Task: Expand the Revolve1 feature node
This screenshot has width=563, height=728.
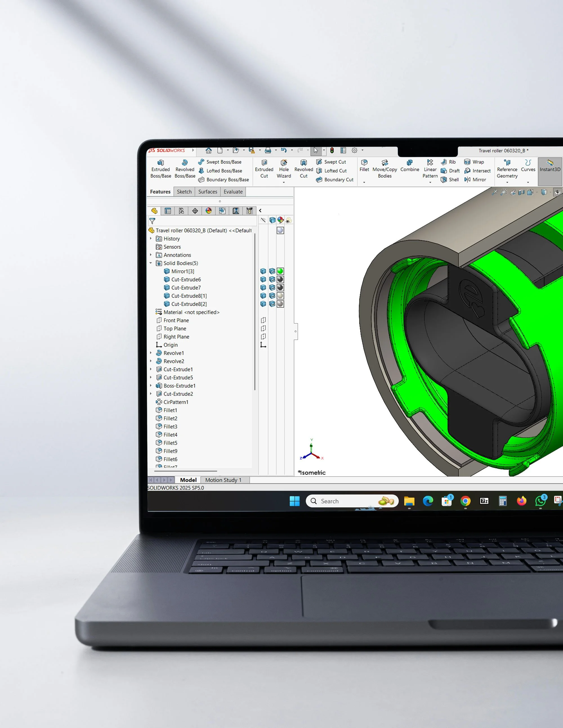Action: click(x=151, y=353)
